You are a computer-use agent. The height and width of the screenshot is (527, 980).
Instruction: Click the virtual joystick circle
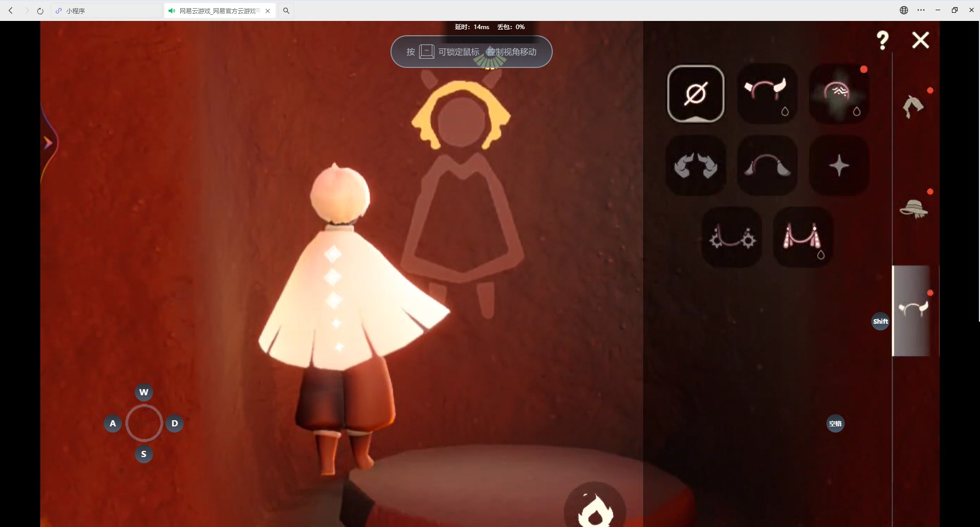[144, 423]
